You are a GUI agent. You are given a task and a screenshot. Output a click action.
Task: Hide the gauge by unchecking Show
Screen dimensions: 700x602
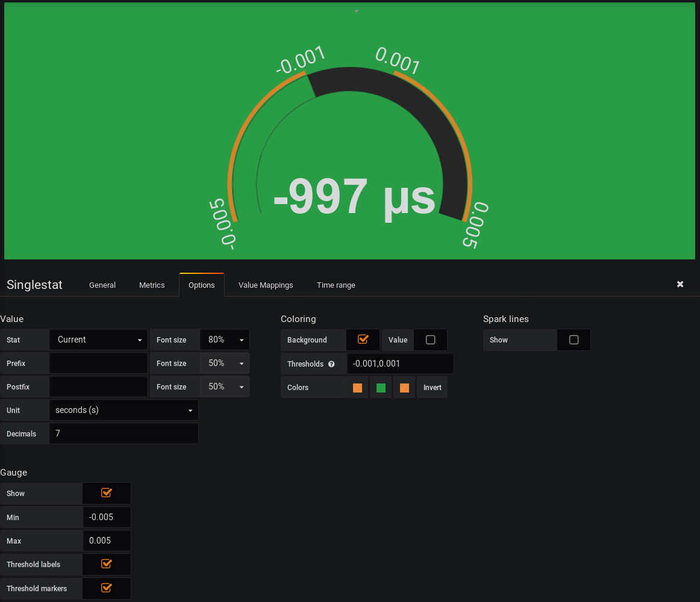[106, 493]
